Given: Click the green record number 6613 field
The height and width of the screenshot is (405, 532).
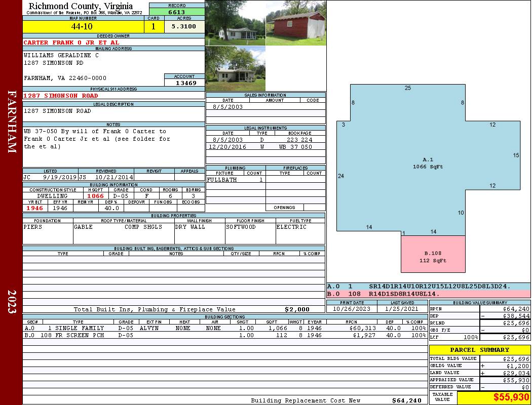Looking at the screenshot, I should coord(177,12).
